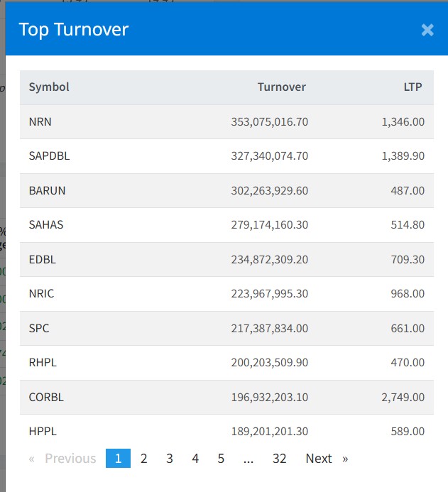
Task: Click the BARUN symbol cell
Action: tap(46, 190)
